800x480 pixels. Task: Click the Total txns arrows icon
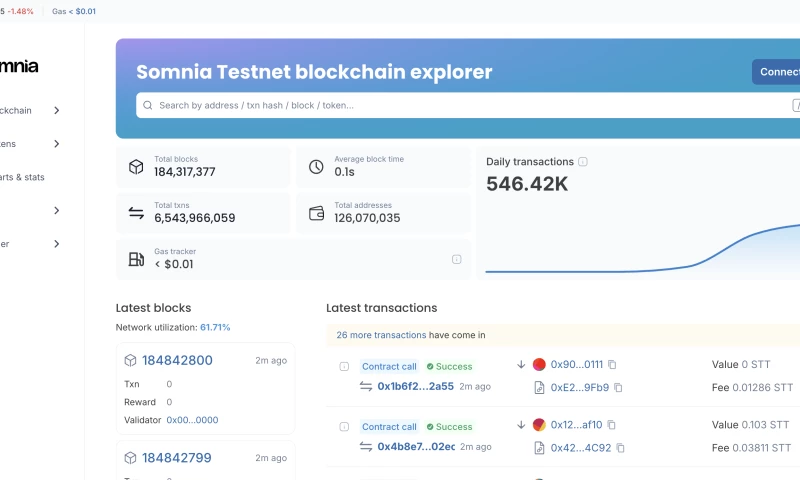[x=136, y=213]
